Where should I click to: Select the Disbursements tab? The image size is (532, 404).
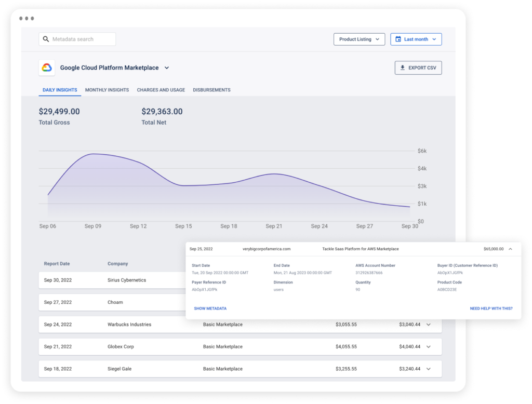(212, 90)
